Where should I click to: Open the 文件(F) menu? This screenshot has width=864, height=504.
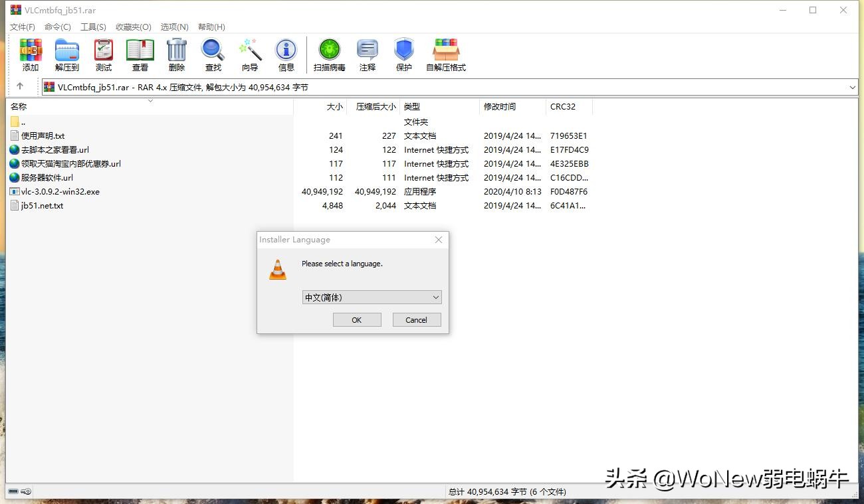tap(22, 27)
